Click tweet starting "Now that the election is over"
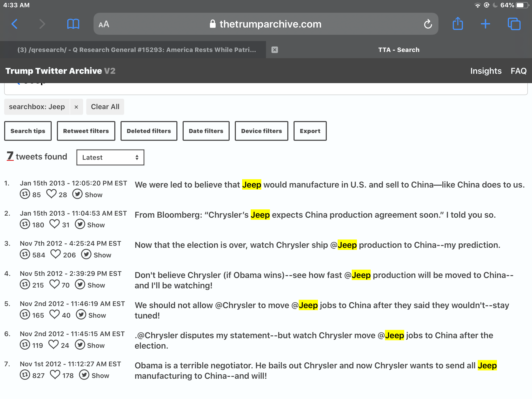The image size is (532, 399). pos(317,245)
